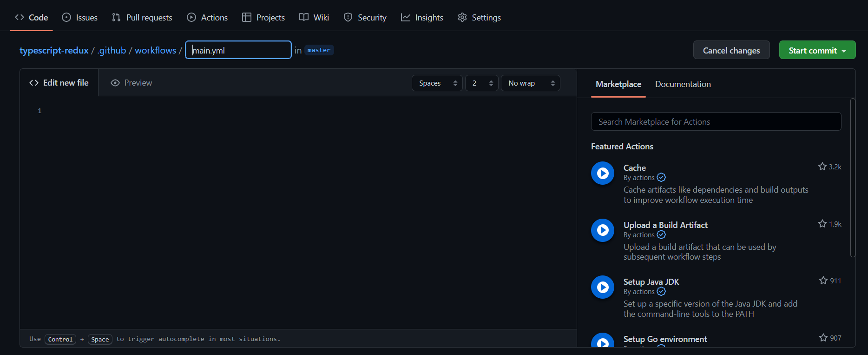Open the Setup Java JDK action
Screen dimensions: 868x355
pyautogui.click(x=651, y=281)
